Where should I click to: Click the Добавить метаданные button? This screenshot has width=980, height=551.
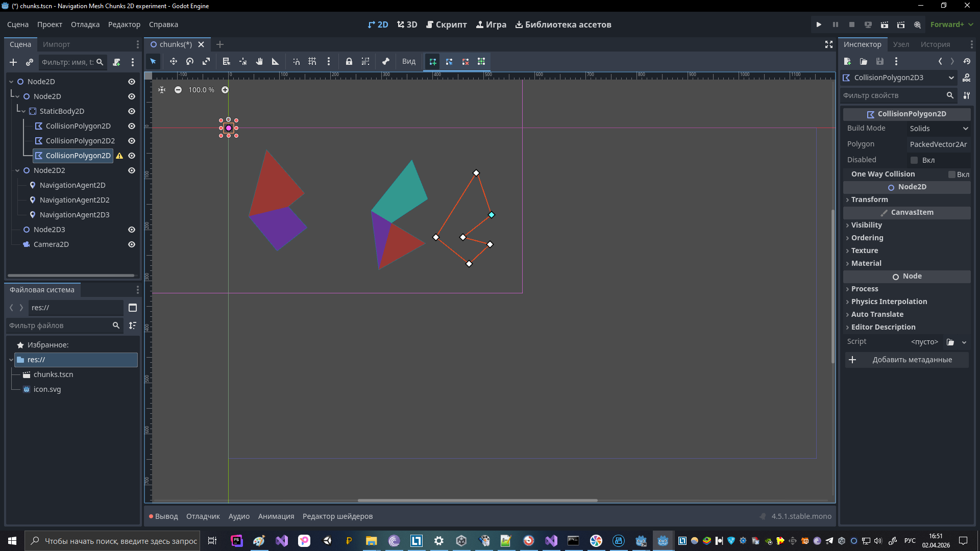click(x=906, y=360)
